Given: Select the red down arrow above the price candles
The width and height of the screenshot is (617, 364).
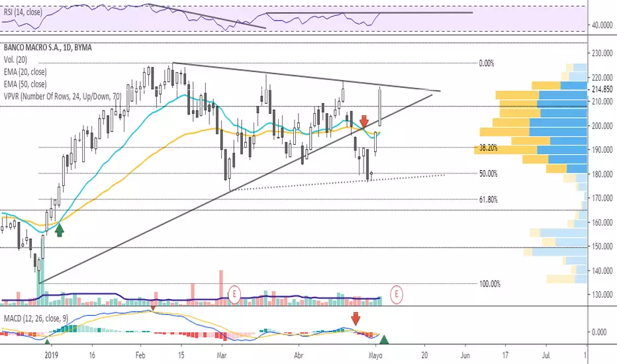Looking at the screenshot, I should pyautogui.click(x=364, y=122).
